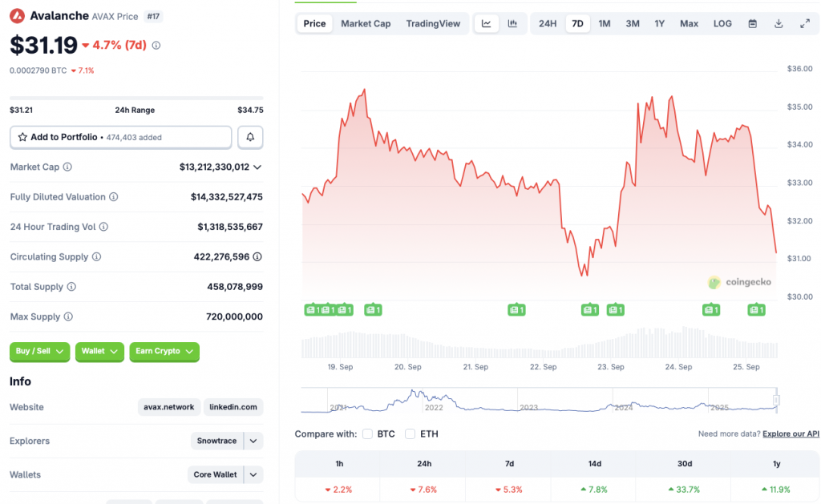Click the Max Supply info icon
821x504 pixels.
[68, 317]
